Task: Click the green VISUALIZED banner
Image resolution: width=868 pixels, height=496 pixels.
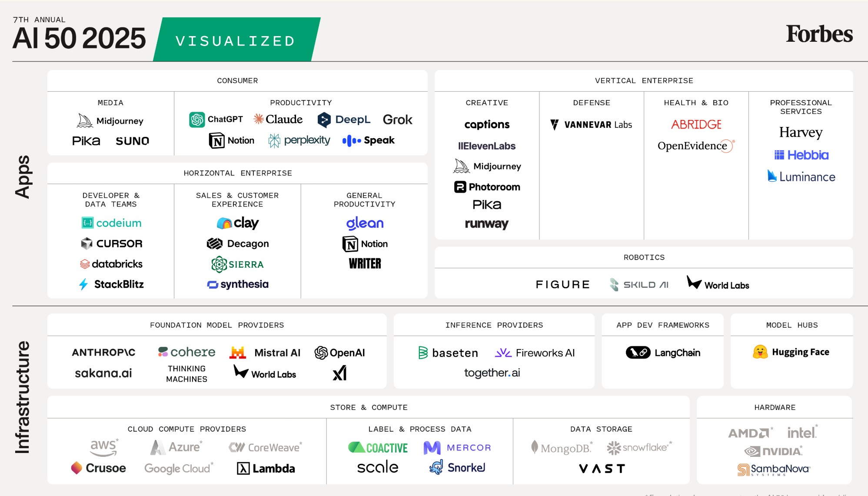Action: [x=236, y=40]
